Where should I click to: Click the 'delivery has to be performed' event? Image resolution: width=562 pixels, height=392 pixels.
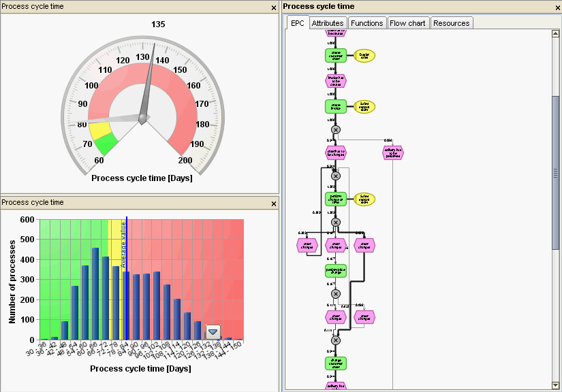click(393, 153)
